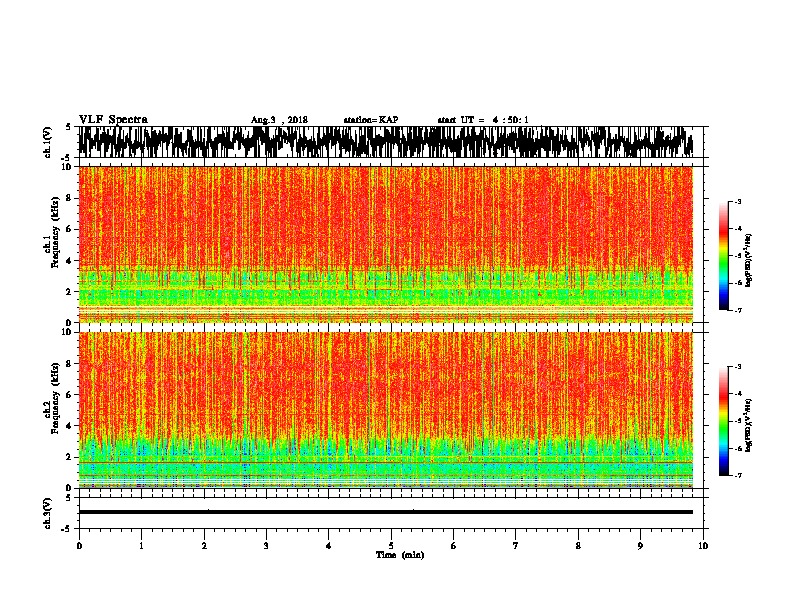Click the "VLF Spectra" plot title
This screenshot has height=612, width=792.
[x=113, y=120]
